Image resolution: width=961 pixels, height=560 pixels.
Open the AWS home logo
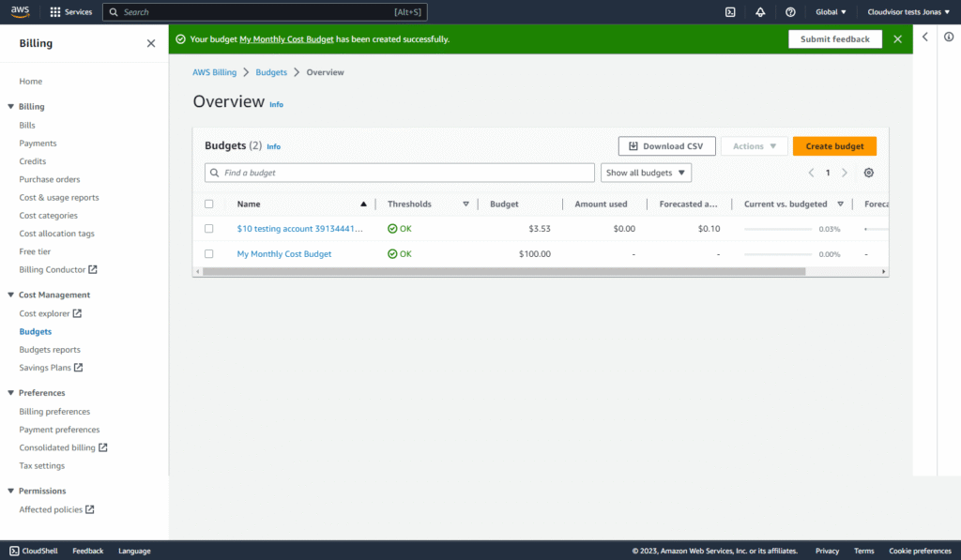click(20, 11)
